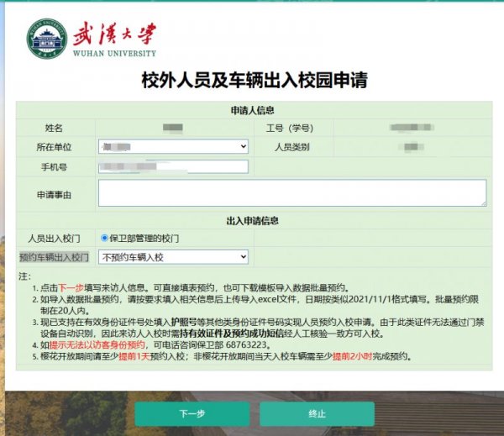Click the 所在单位 label
The image size is (504, 436).
pyautogui.click(x=54, y=147)
